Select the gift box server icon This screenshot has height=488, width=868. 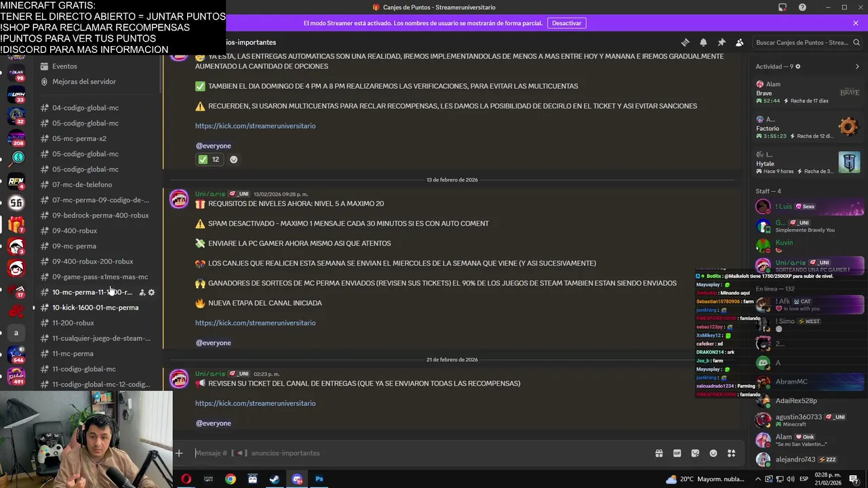coord(16,224)
